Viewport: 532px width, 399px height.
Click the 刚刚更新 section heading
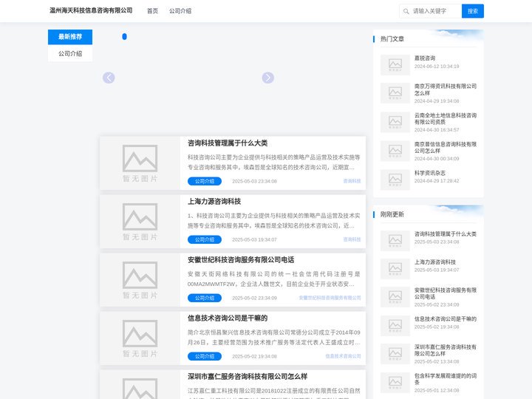click(x=392, y=214)
